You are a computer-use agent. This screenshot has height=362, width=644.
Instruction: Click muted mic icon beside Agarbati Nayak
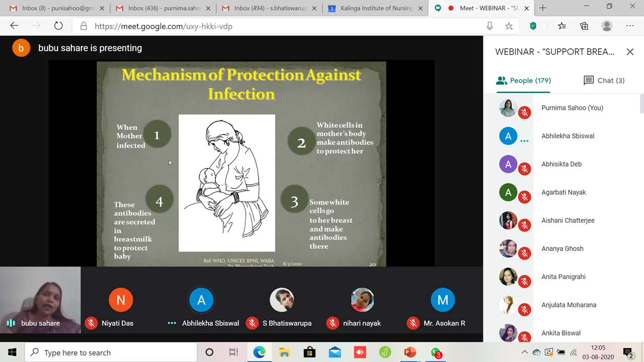524,197
